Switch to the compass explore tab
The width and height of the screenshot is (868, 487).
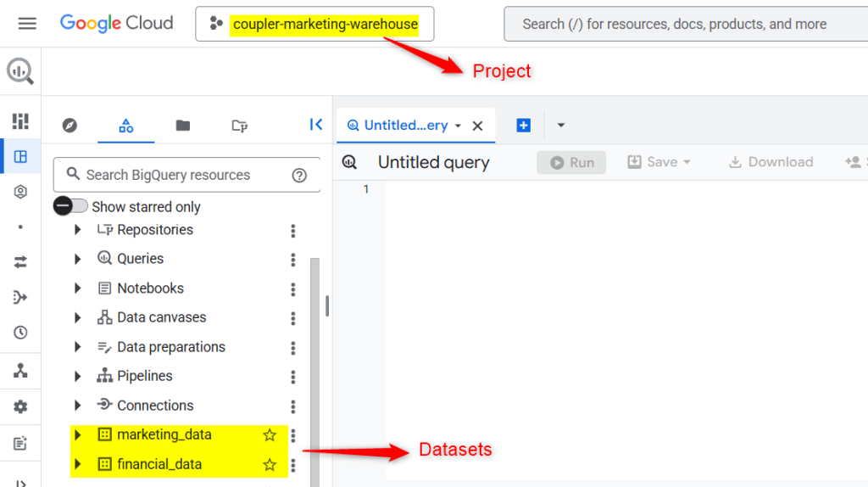[x=70, y=126]
